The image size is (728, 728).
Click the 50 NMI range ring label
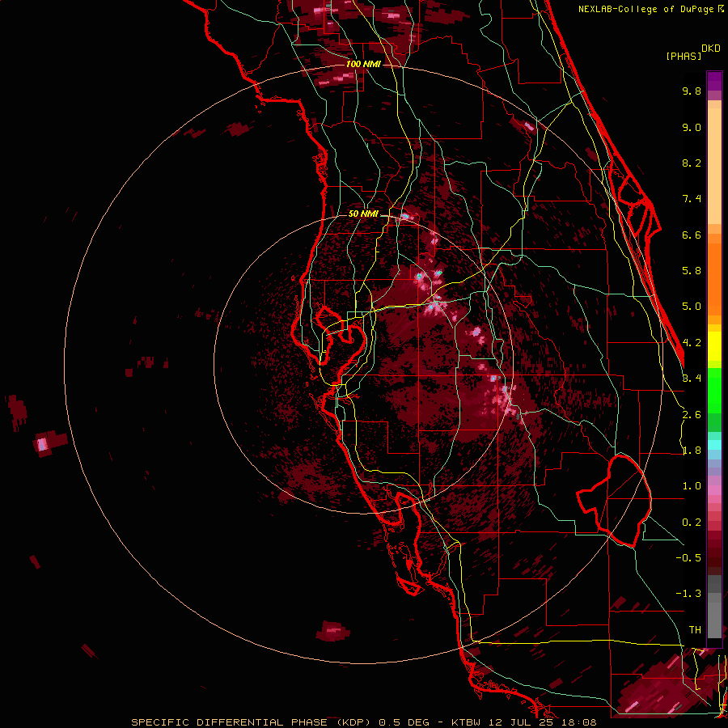[x=363, y=214]
